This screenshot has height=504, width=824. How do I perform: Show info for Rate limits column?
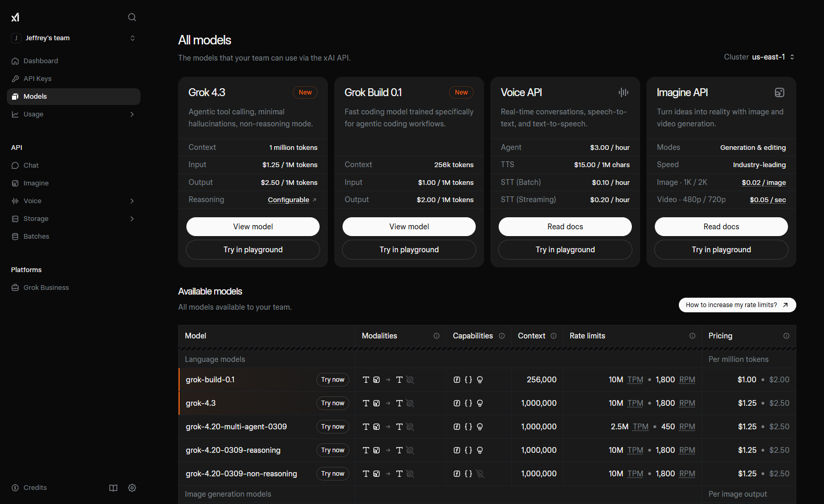point(692,336)
